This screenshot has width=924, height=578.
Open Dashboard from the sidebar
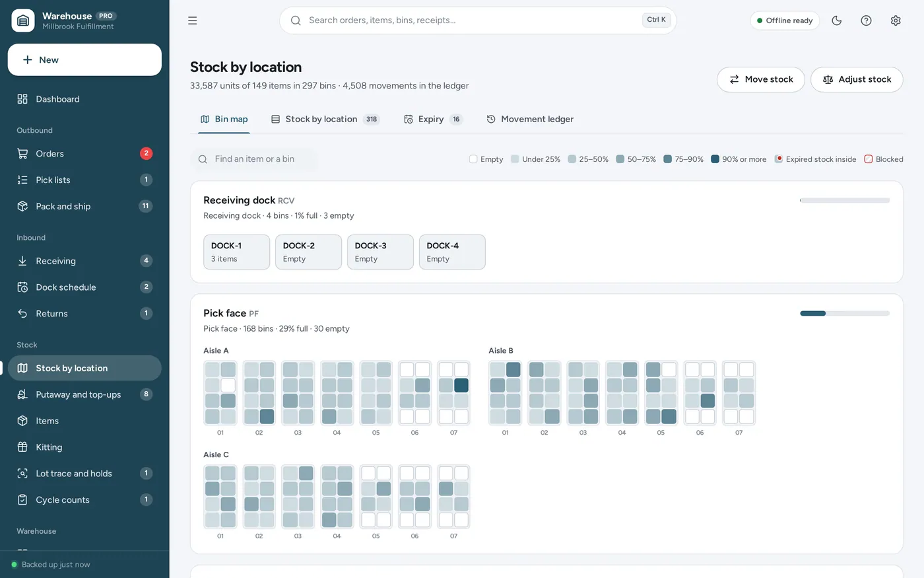[84, 99]
